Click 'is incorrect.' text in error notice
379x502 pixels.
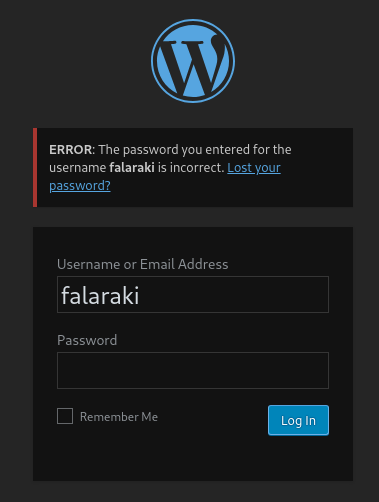click(191, 168)
